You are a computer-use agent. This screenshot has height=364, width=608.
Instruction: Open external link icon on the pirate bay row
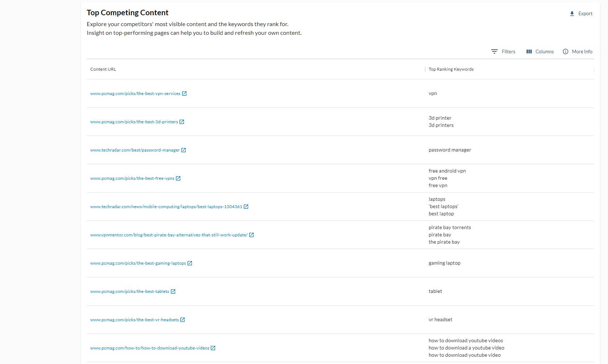[251, 235]
